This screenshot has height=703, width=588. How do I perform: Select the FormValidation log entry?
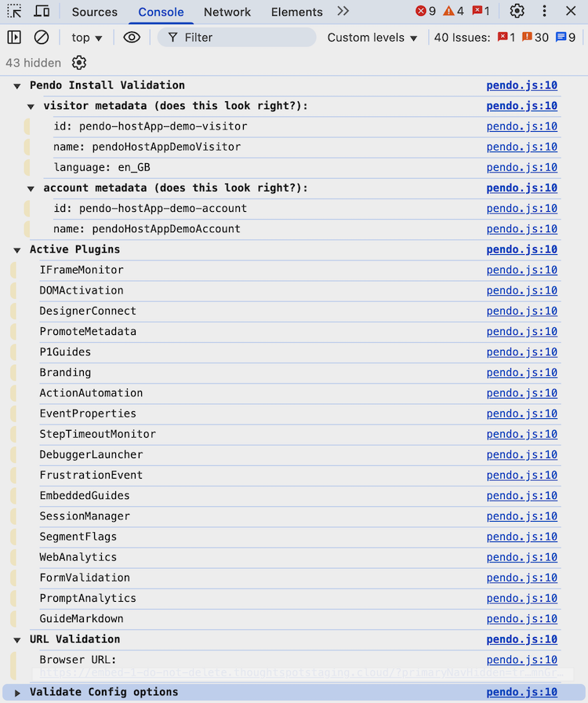pos(85,578)
